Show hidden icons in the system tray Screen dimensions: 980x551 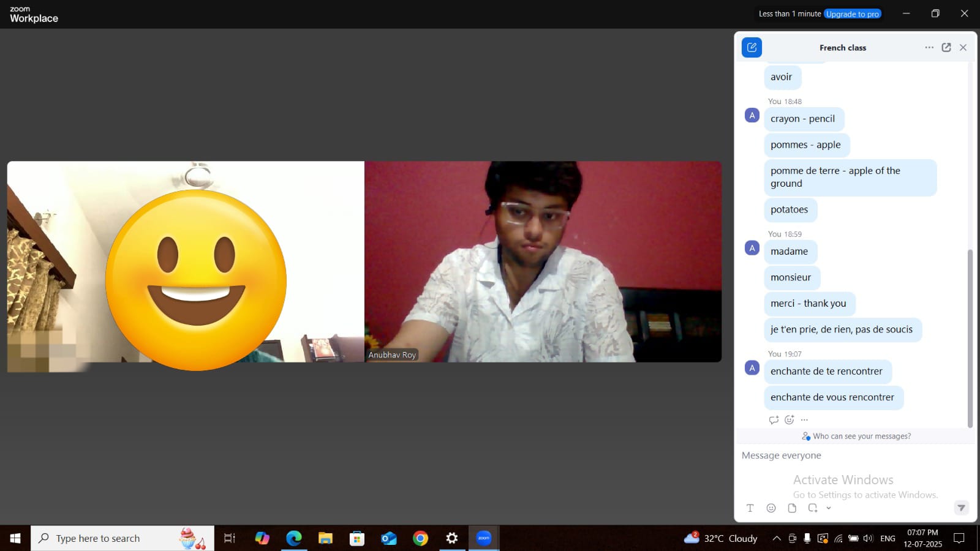pos(776,539)
